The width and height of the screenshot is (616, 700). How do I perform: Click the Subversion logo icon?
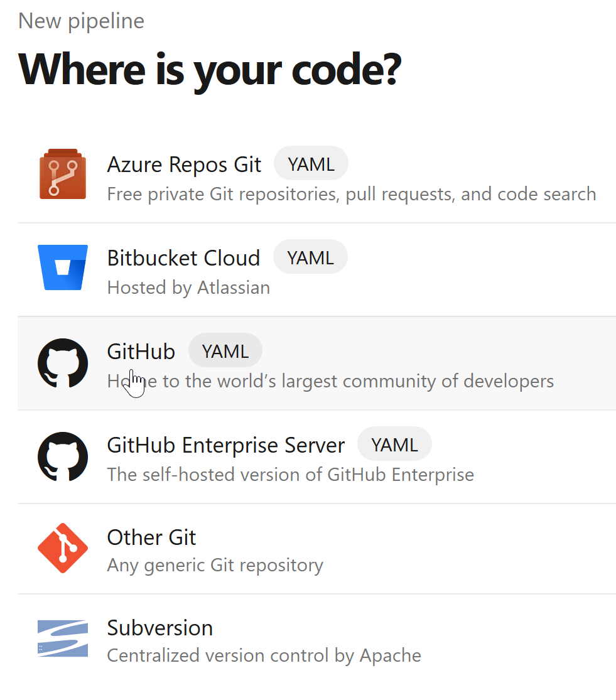[x=63, y=638]
